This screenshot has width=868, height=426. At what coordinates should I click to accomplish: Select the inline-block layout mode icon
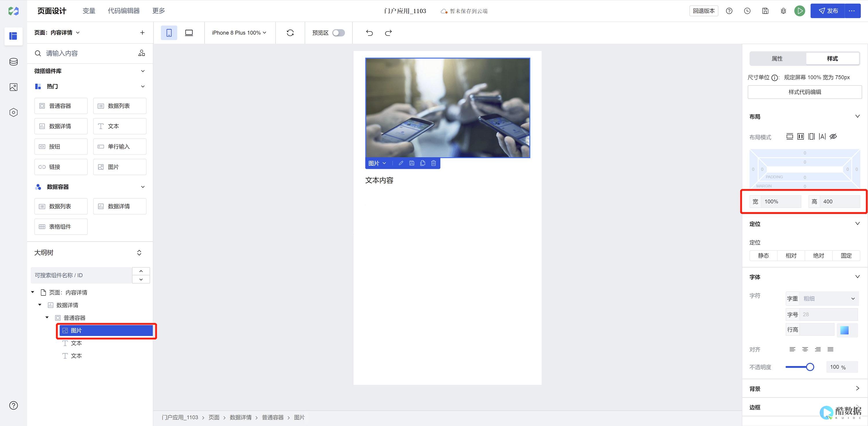pyautogui.click(x=811, y=136)
